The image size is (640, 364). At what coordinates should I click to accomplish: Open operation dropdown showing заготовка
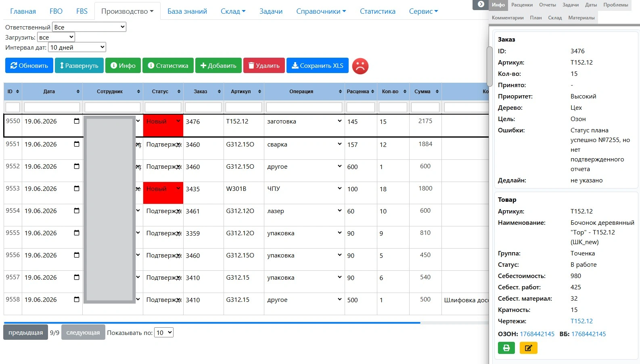coord(304,121)
